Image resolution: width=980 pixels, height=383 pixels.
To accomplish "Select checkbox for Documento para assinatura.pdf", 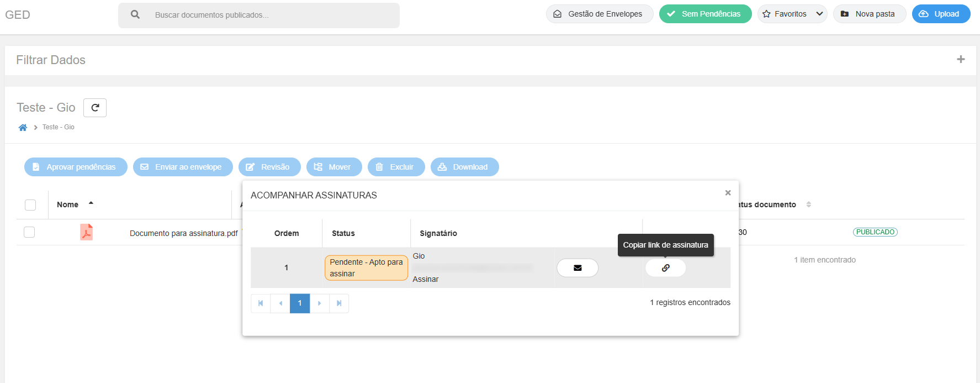I will (29, 232).
